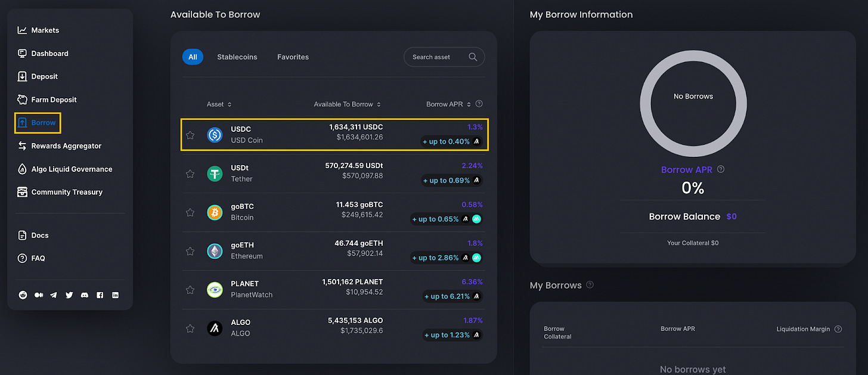Image resolution: width=868 pixels, height=375 pixels.
Task: Switch to the Favorites tab
Action: click(293, 57)
